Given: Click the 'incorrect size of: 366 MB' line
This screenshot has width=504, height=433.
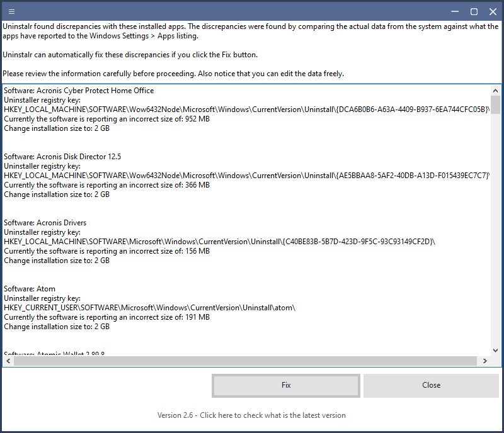Looking at the screenshot, I should [106, 185].
